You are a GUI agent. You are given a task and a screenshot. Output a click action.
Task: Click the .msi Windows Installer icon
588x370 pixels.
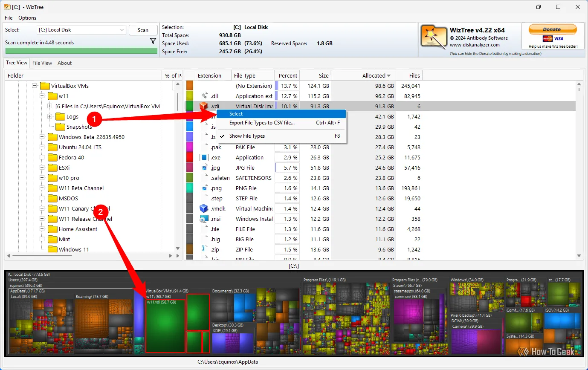pos(204,219)
